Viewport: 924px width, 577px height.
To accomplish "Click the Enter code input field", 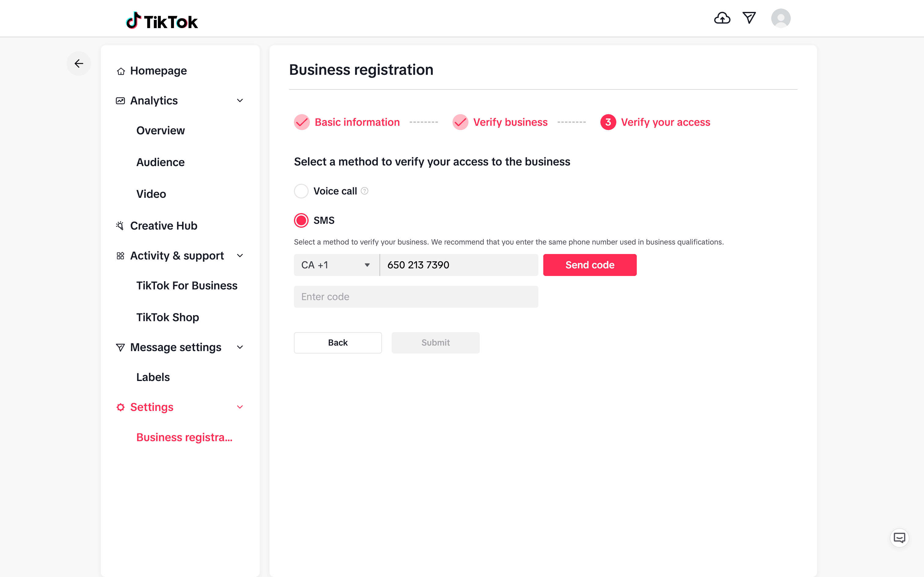I will click(x=416, y=296).
